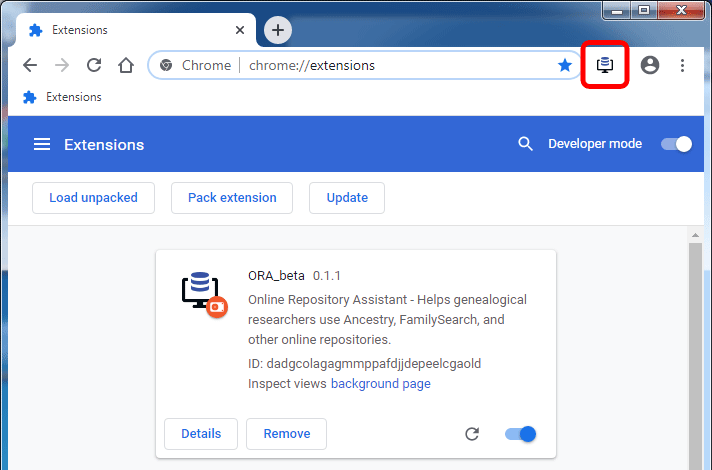
Task: Open the Extensions hamburger menu
Action: click(x=42, y=144)
